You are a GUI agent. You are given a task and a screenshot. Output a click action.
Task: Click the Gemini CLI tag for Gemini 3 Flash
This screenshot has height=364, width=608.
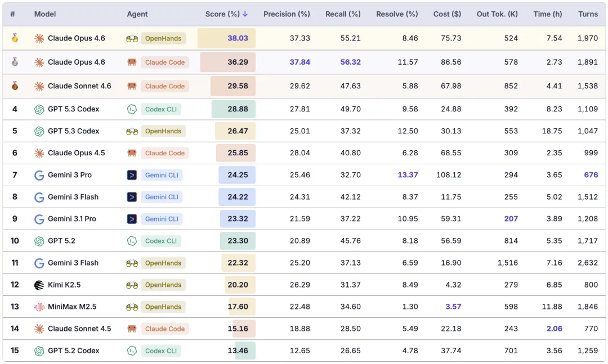pyautogui.click(x=162, y=197)
